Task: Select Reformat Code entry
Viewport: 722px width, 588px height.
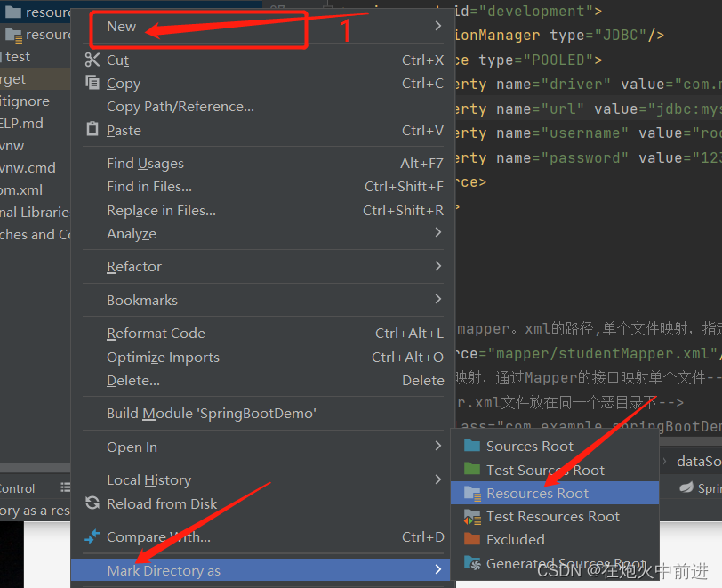Action: pos(263,334)
